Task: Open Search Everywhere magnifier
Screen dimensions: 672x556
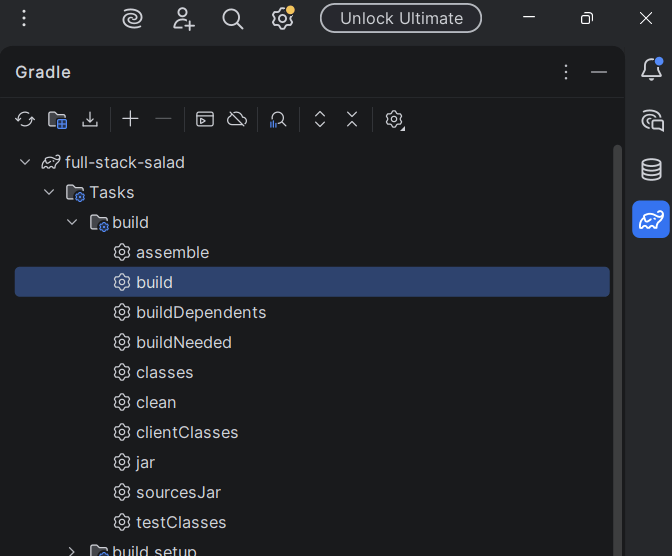Action: pyautogui.click(x=233, y=19)
